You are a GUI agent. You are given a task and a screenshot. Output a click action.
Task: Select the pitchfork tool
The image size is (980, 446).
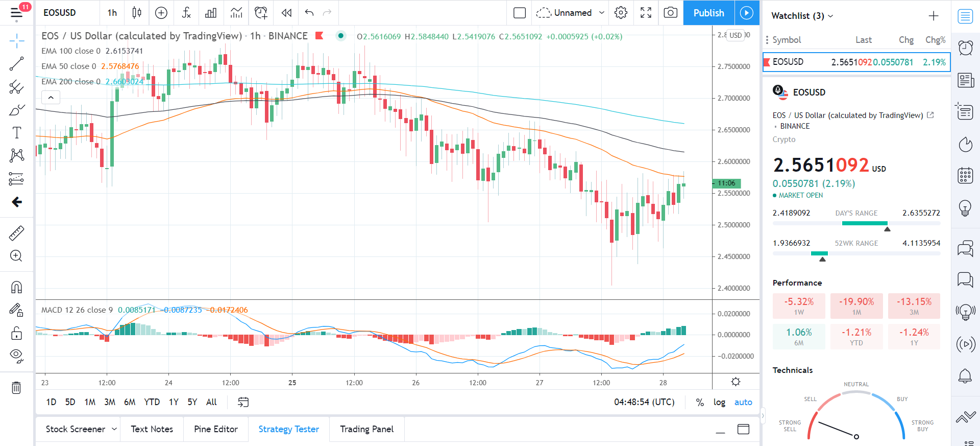16,87
